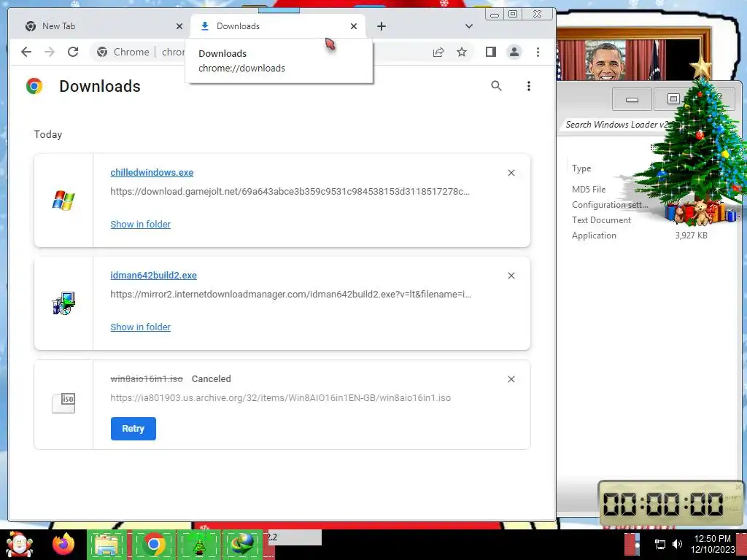The height and width of the screenshot is (560, 747).
Task: Open the Chrome profile avatar menu
Action: [x=514, y=52]
